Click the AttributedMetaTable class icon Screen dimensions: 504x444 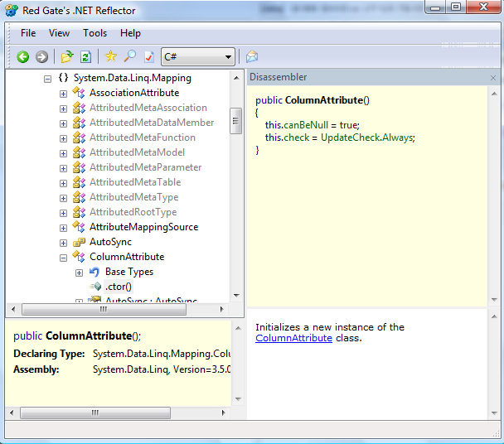click(x=79, y=182)
